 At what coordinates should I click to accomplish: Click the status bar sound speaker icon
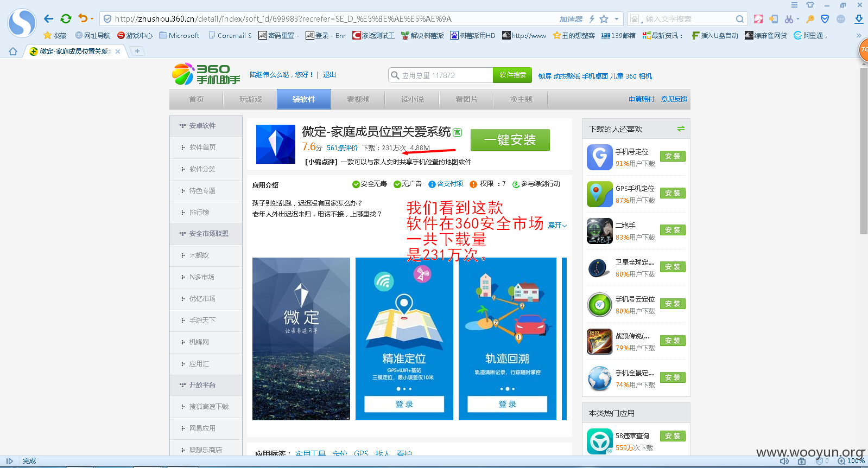(x=784, y=461)
